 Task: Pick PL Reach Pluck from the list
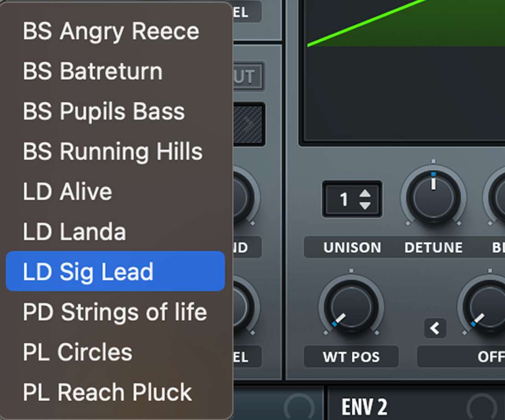point(107,392)
